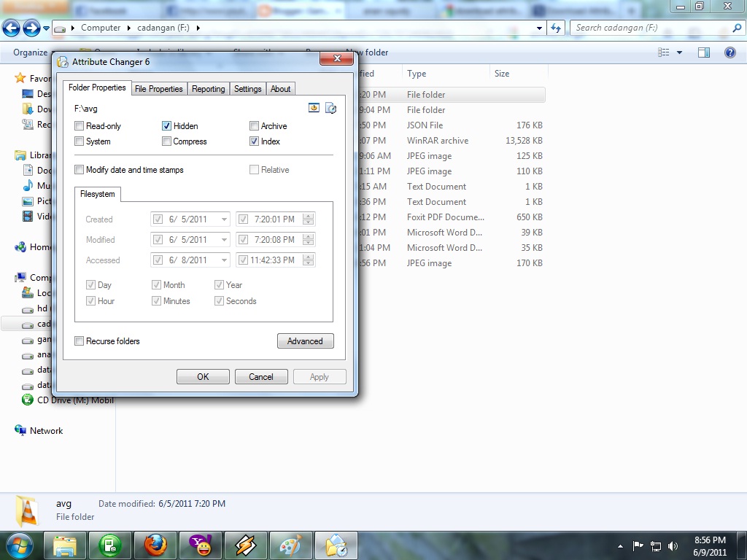This screenshot has width=747, height=560.
Task: Open the Music library note icon
Action: (x=28, y=185)
